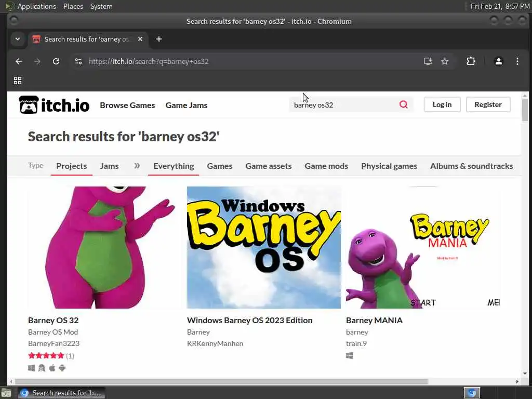Click the browser address bar URL
Viewport: 532px width, 399px height.
click(149, 61)
